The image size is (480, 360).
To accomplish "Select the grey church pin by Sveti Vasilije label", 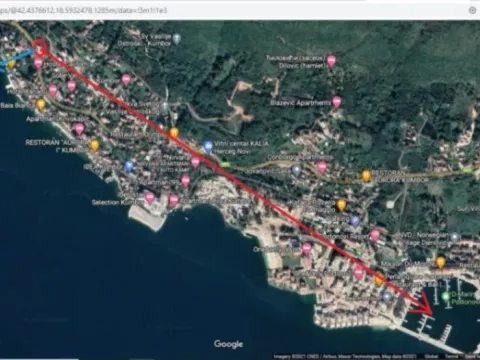I will [165, 107].
